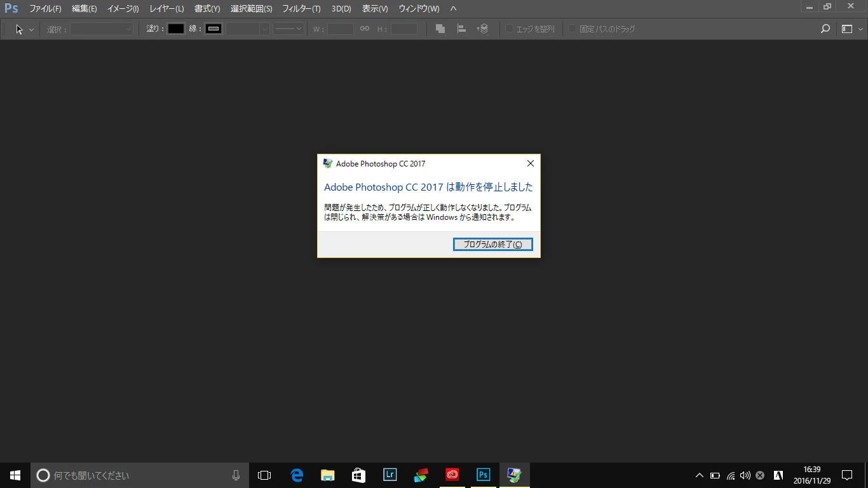Click the volume speaker tray icon
Screen dimensions: 868x488
tap(745, 475)
